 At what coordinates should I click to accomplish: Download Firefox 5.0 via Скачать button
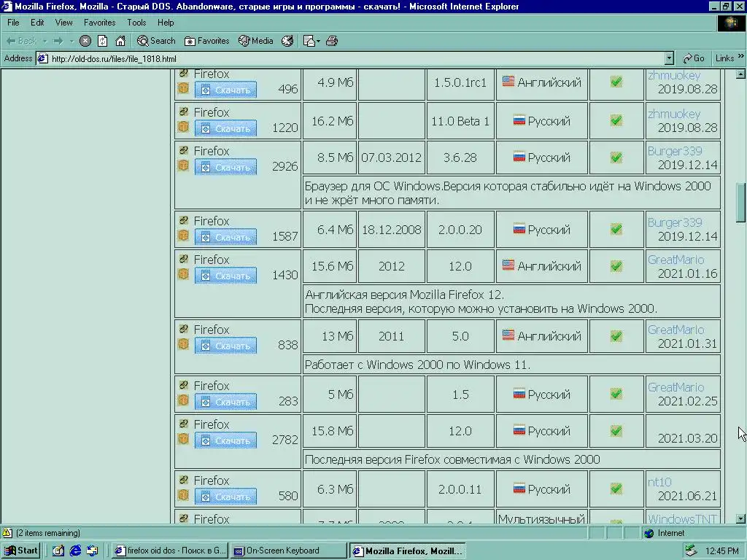(226, 346)
